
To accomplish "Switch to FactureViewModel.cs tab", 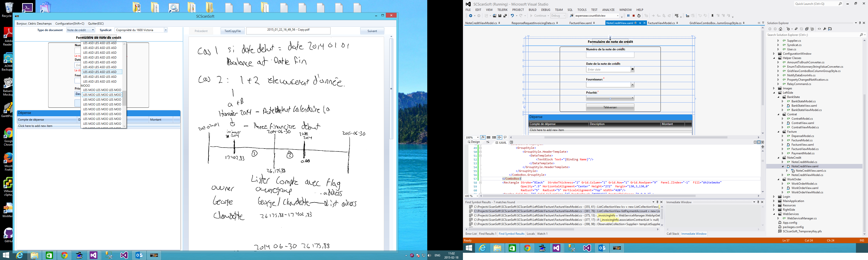I will pyautogui.click(x=661, y=23).
